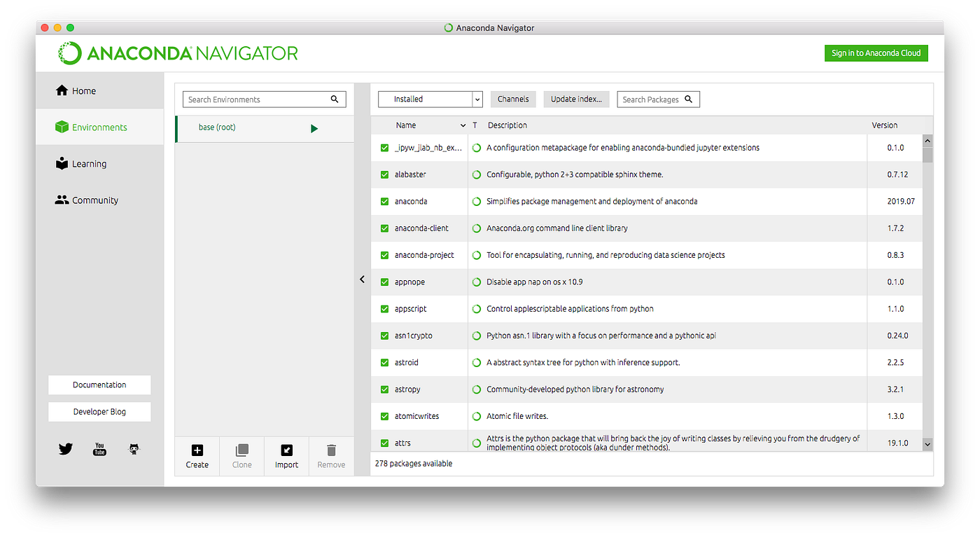Sign in to Anaconda Cloud

pyautogui.click(x=876, y=53)
